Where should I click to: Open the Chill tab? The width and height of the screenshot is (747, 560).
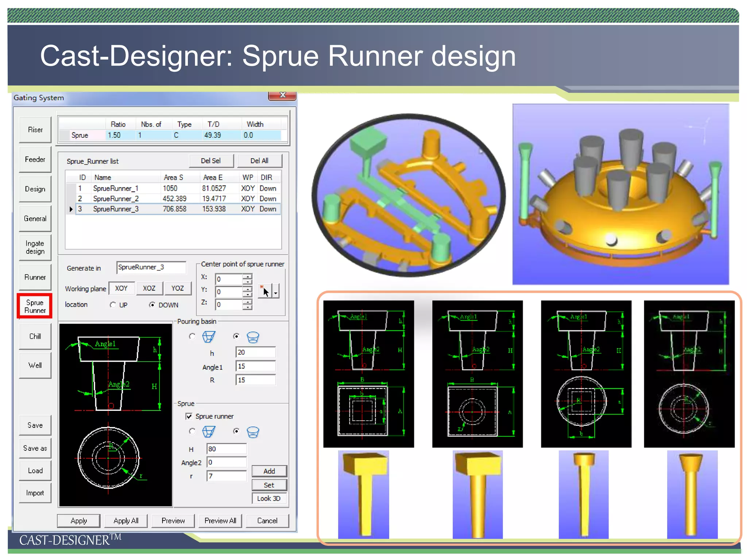pyautogui.click(x=35, y=336)
